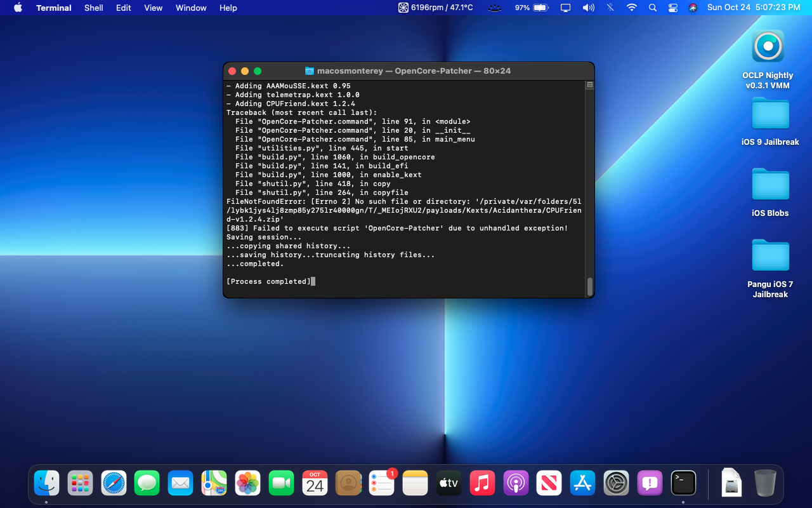Toggle Screen Mirroring from the menu bar
Screen dimensions: 812x508
click(x=565, y=8)
